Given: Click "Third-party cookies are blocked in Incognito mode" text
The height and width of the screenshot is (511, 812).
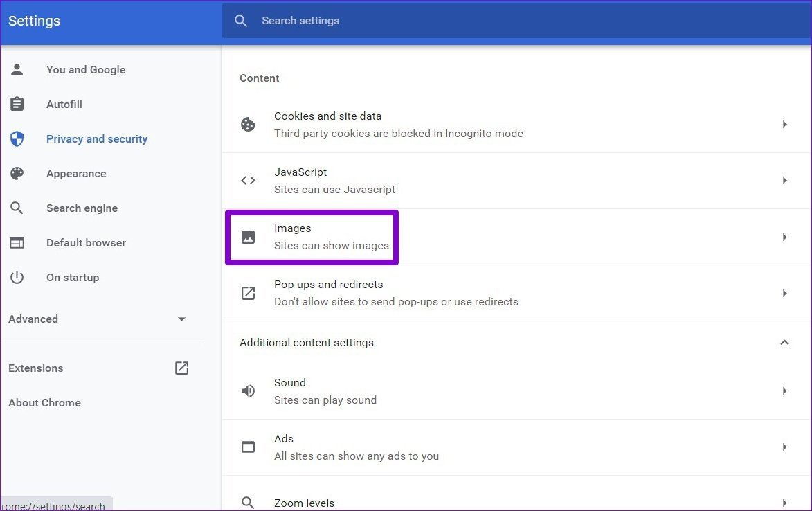Looking at the screenshot, I should pyautogui.click(x=399, y=134).
